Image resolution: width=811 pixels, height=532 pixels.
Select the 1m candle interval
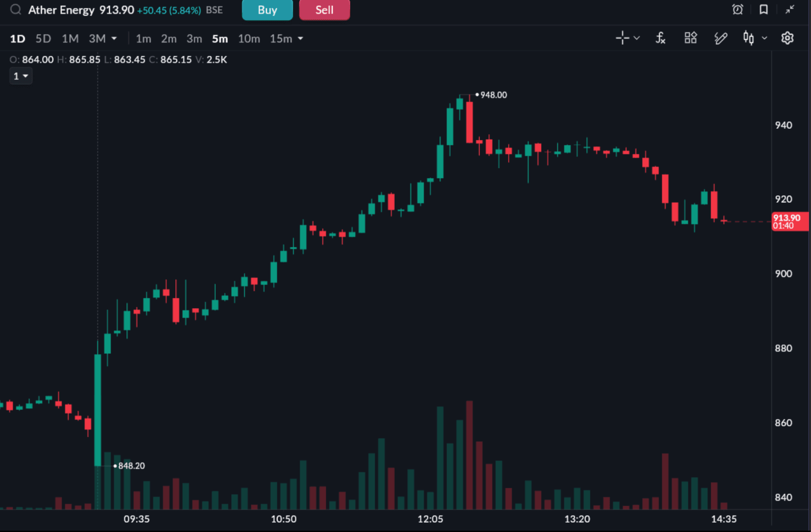[143, 39]
